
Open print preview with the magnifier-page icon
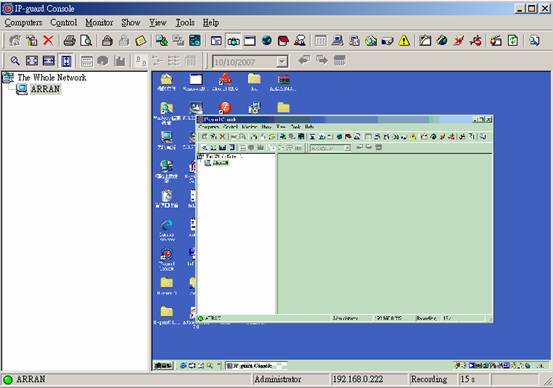click(x=86, y=41)
